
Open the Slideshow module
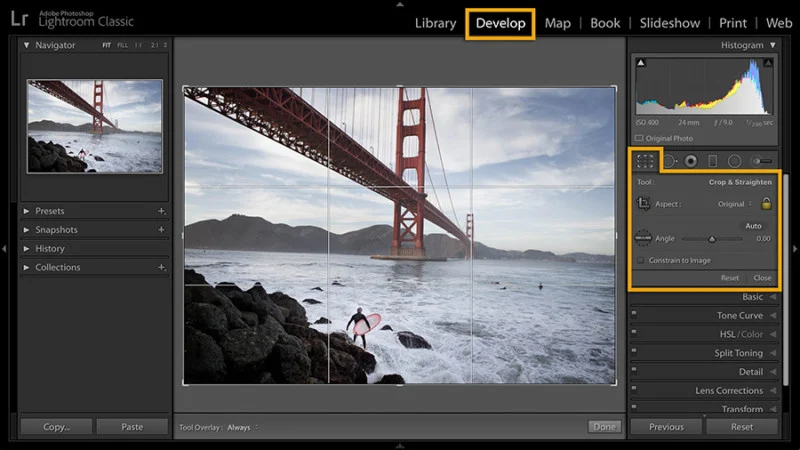click(x=669, y=23)
